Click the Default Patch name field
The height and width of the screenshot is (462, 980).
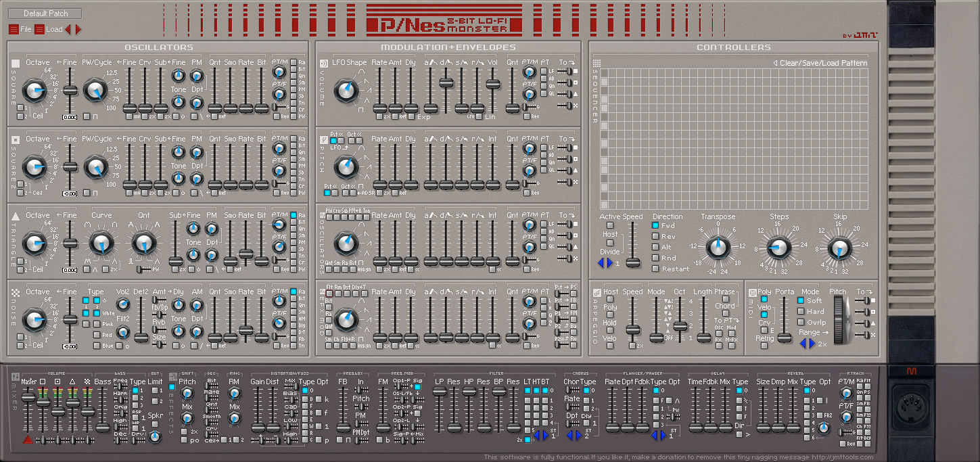point(46,14)
